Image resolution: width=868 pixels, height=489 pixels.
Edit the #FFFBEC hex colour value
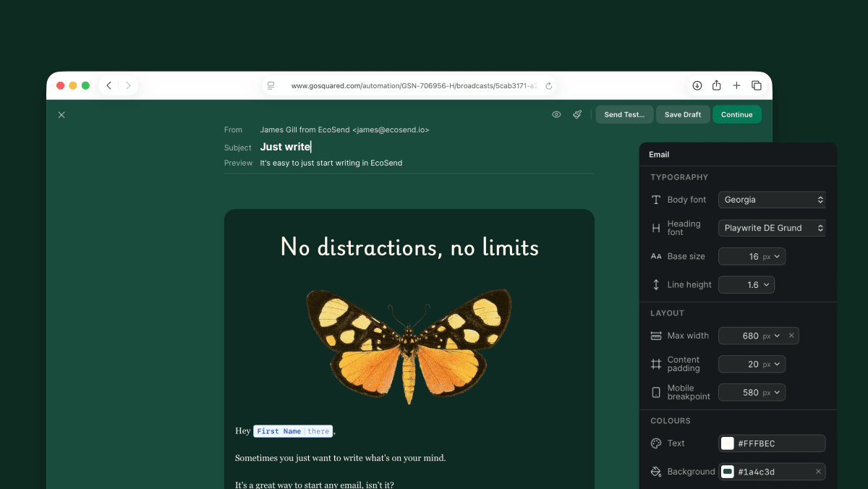coord(757,443)
